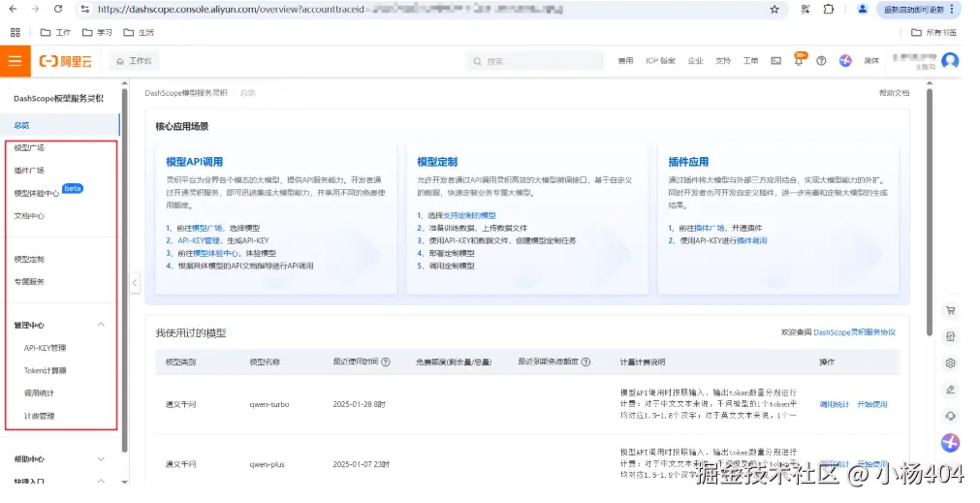Open 模型定制 in the sidebar
Screen dimensions: 980x503
[29, 260]
